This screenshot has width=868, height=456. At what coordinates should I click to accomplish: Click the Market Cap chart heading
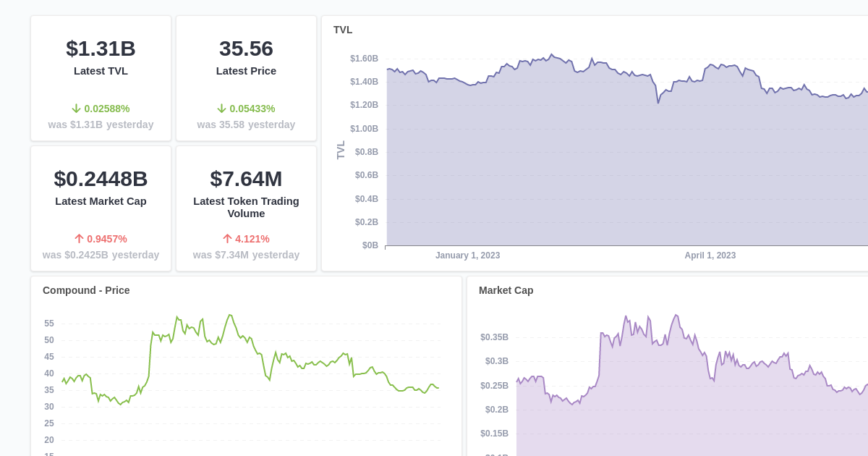(x=506, y=290)
